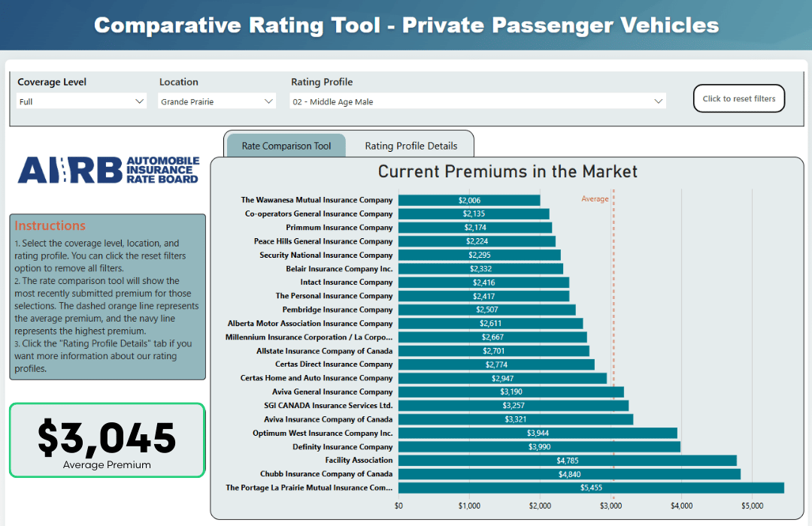Click the Chubb Insurance Company bar
This screenshot has height=526, width=812.
[570, 473]
